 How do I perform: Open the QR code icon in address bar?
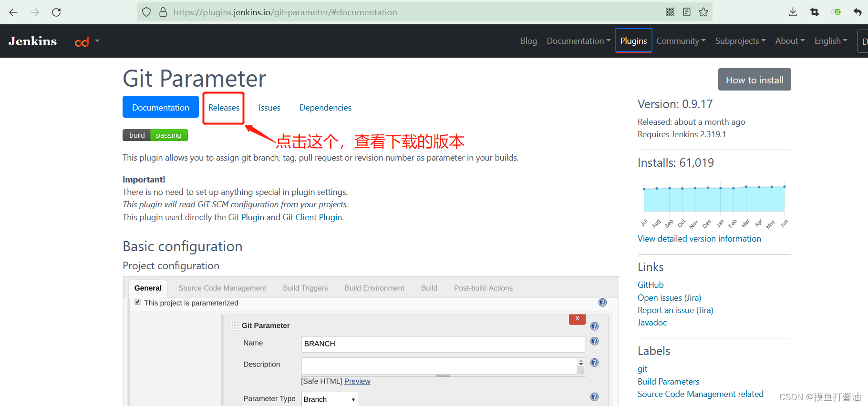[670, 12]
